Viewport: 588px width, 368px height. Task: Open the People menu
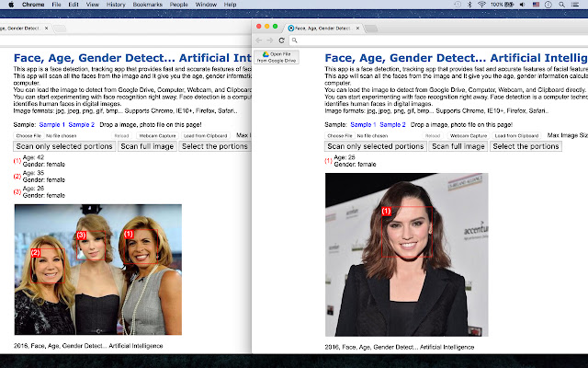coord(178,5)
